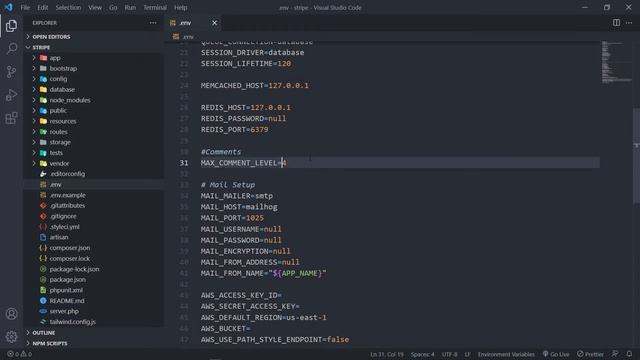Screen dimensions: 640x360
Task: Open Source Control view
Action: (x=11, y=72)
